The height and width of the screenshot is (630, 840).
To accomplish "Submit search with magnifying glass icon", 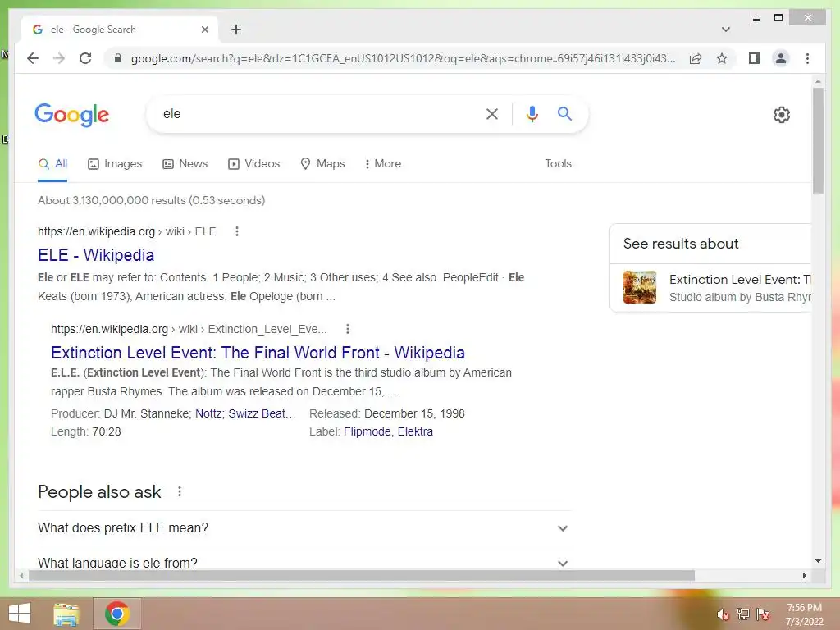I will pos(564,113).
